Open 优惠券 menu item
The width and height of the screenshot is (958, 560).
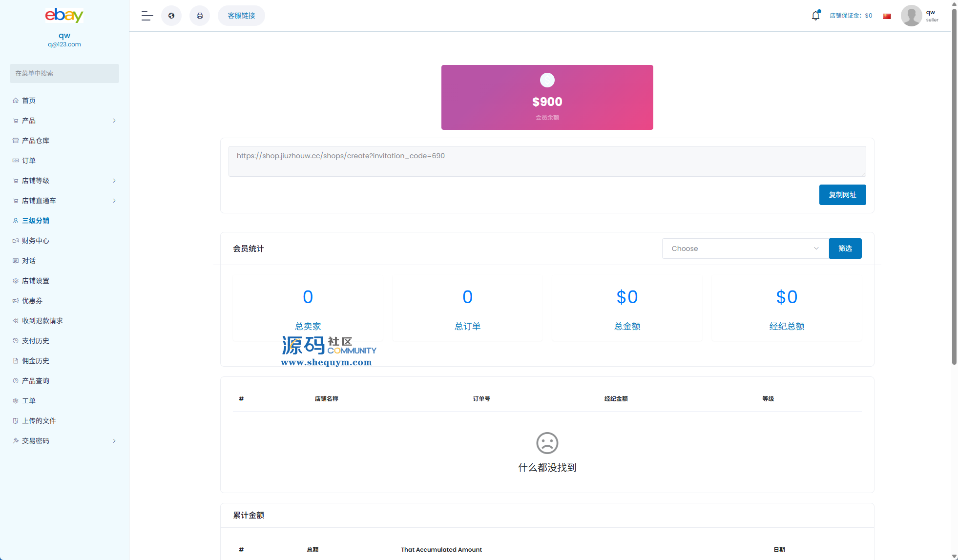pos(32,301)
